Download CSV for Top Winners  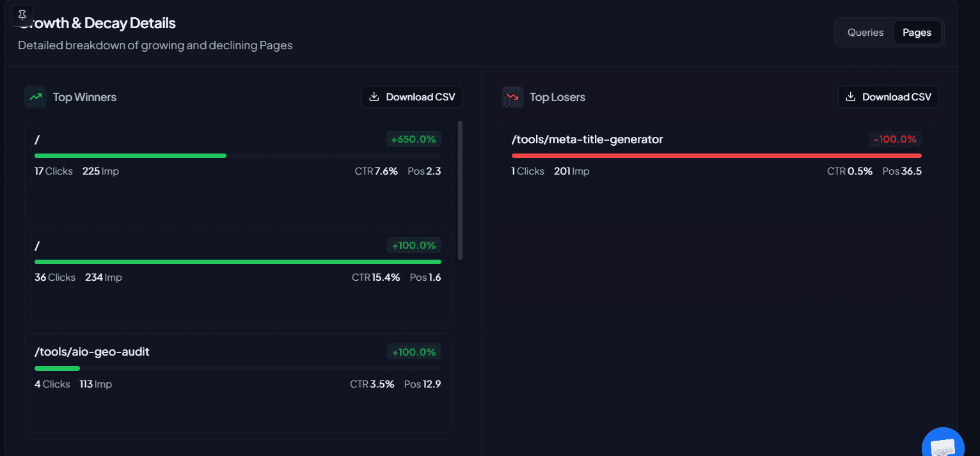pos(412,97)
